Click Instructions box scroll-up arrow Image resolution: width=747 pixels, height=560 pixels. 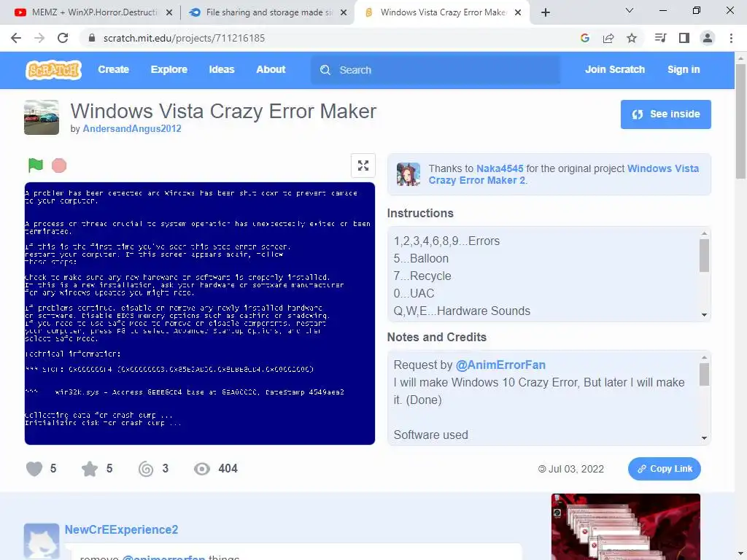click(704, 233)
